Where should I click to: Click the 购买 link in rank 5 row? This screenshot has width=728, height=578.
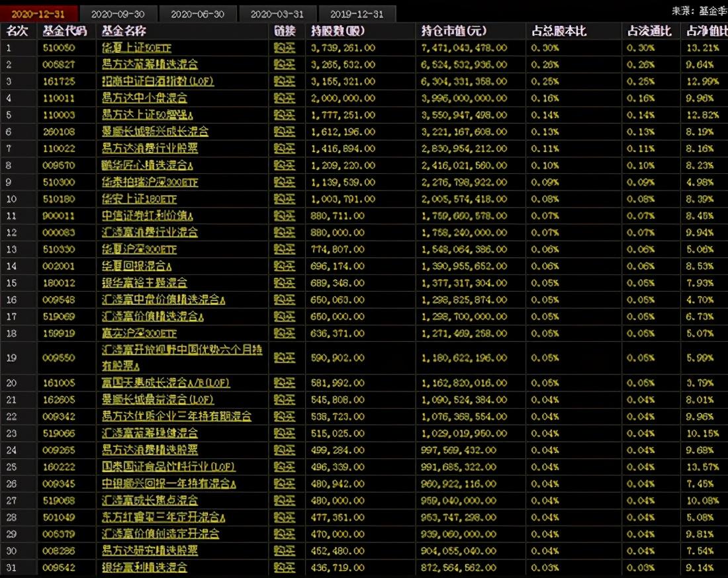pyautogui.click(x=285, y=115)
